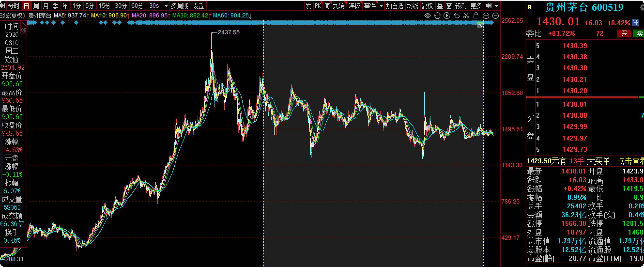The image size is (644, 267).
Task: Expand dropdown arrow next to 事件
Action: coord(381,6)
